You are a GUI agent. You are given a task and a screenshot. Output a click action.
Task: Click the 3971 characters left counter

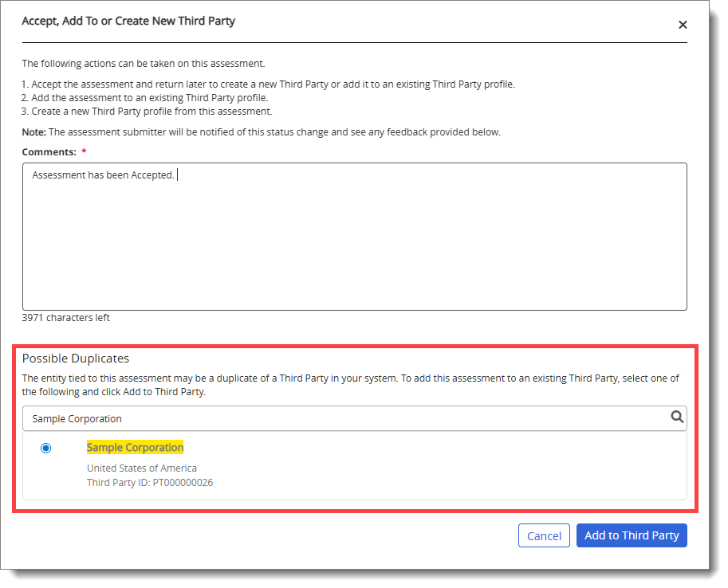(65, 318)
